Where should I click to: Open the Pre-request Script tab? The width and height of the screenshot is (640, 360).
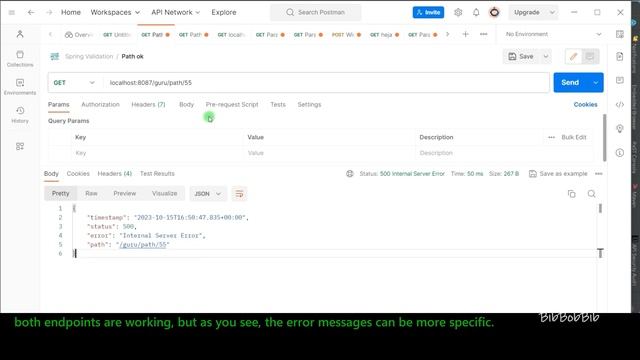[x=232, y=104]
